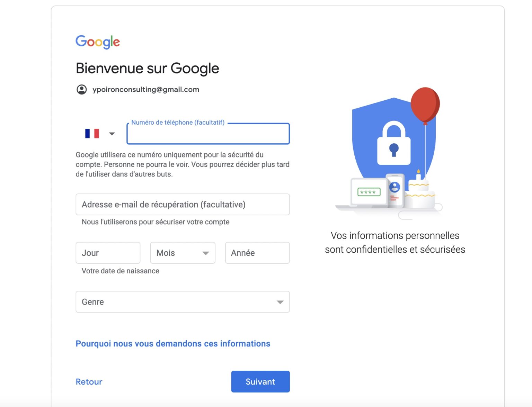The height and width of the screenshot is (407, 532).
Task: Open the Mois dropdown
Action: click(x=183, y=253)
